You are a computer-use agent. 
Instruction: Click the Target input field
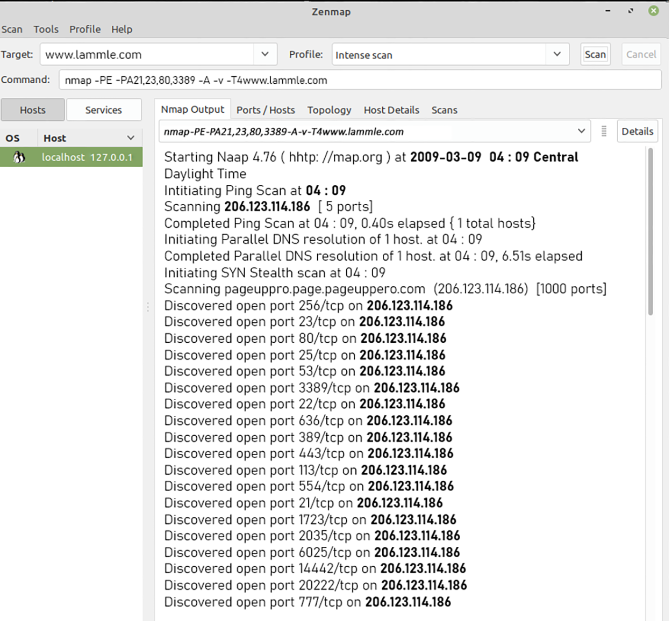pos(147,54)
